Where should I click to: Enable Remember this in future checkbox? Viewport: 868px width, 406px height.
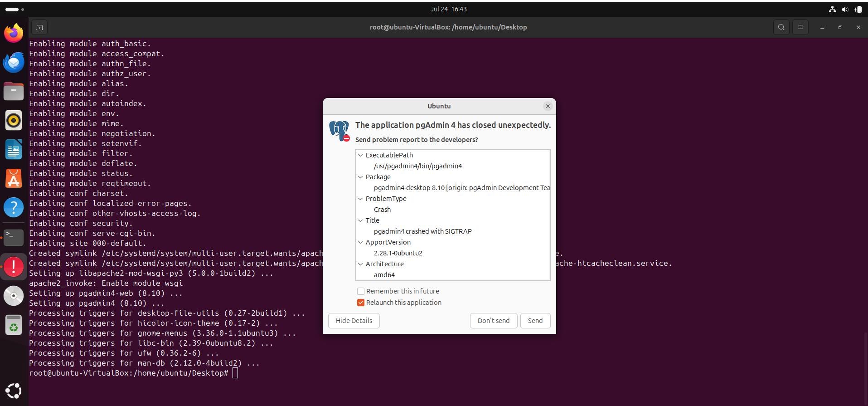[361, 291]
